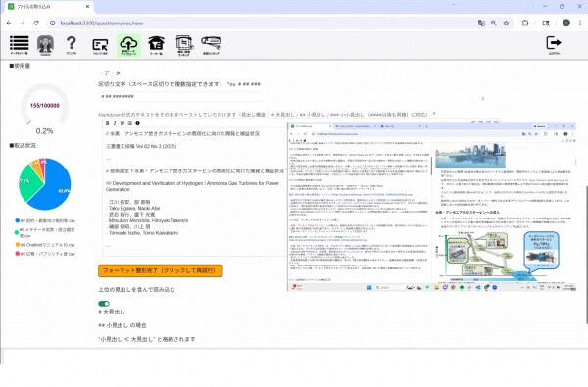The height and width of the screenshot is (387, 588).
Task: Open the house-shaped filter icon
Action: coord(156,45)
